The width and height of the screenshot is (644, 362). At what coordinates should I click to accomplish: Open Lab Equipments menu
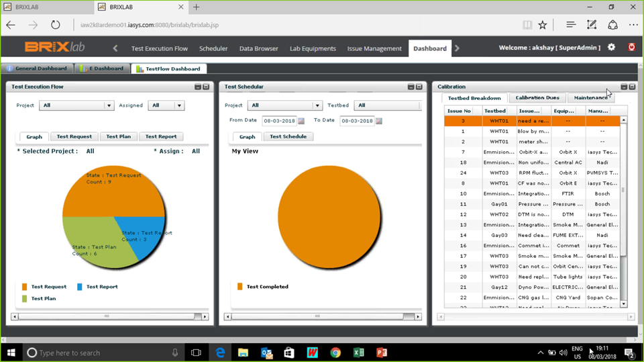pyautogui.click(x=313, y=48)
